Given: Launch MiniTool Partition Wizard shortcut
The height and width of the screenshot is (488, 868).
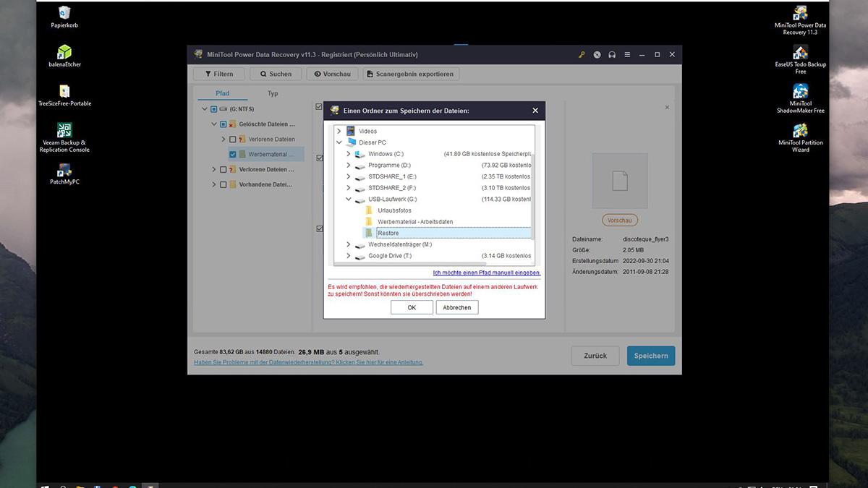Looking at the screenshot, I should coord(800,137).
